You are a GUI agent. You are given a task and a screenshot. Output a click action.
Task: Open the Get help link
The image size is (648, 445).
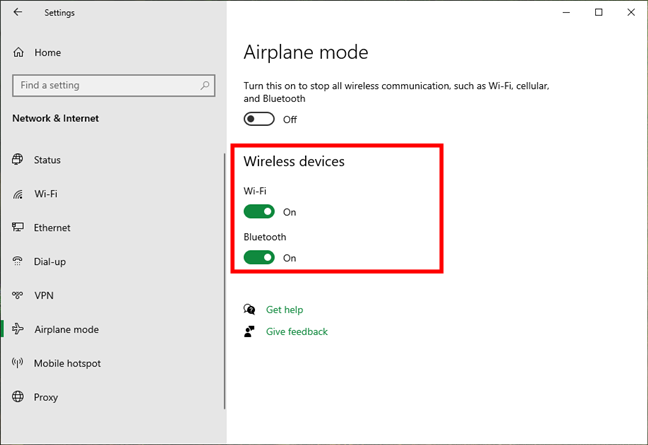click(284, 309)
